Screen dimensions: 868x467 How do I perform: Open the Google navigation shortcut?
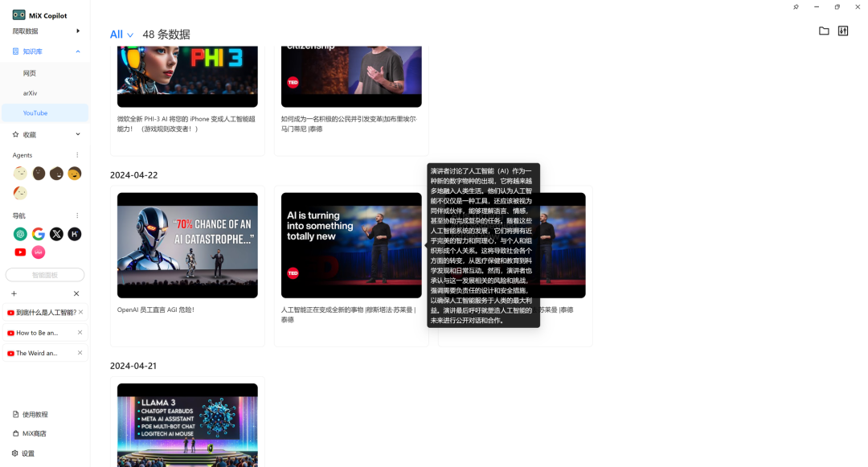pyautogui.click(x=39, y=234)
